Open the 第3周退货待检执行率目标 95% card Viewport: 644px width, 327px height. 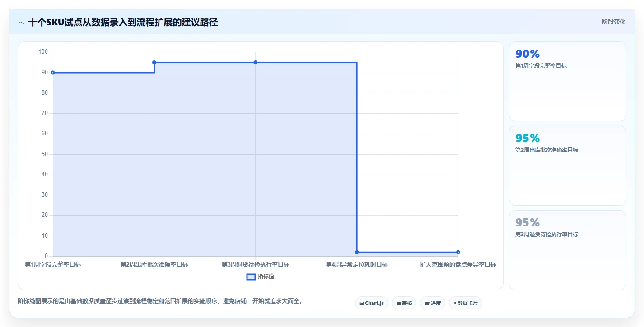[x=568, y=250]
